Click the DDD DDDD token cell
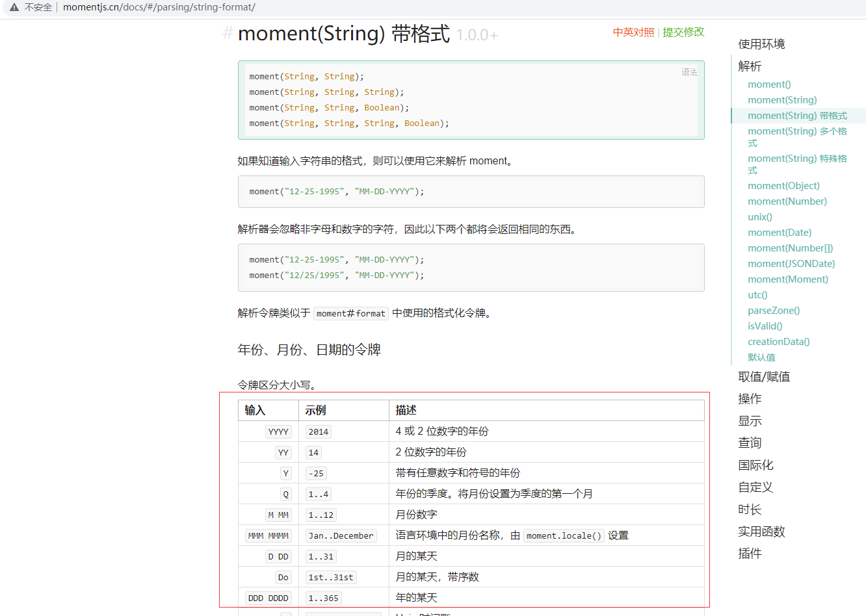Screen dimensions: 866x616 (269, 598)
